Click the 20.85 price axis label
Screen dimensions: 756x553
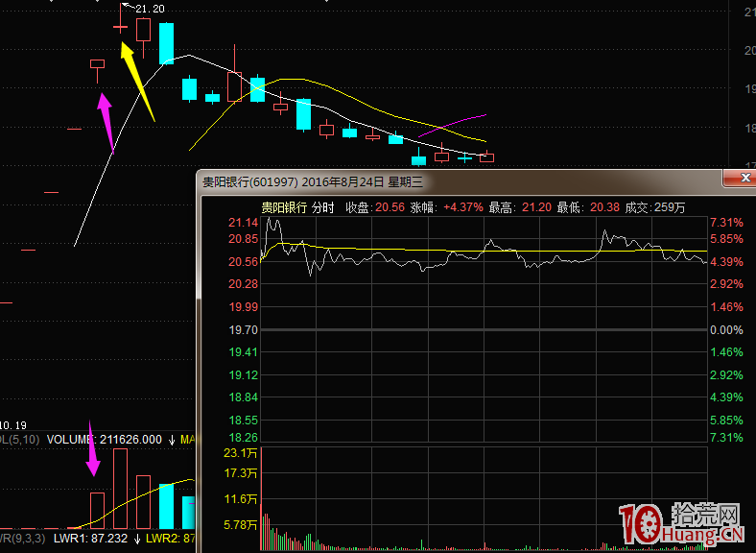(243, 239)
